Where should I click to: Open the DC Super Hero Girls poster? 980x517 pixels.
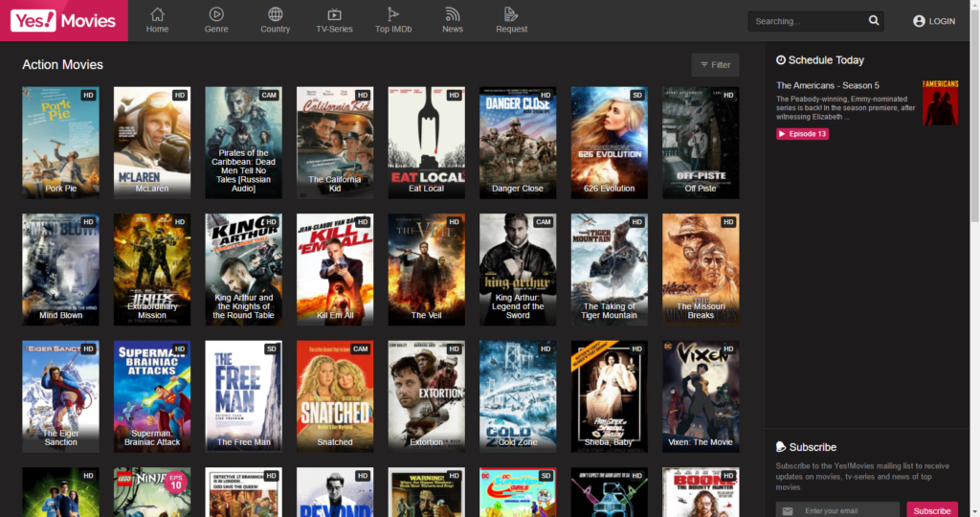pyautogui.click(x=518, y=493)
